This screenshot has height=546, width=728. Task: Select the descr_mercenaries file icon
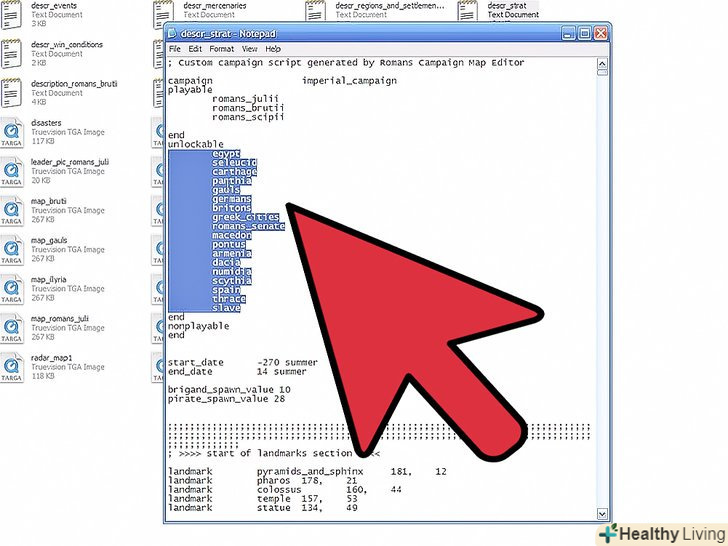163,13
